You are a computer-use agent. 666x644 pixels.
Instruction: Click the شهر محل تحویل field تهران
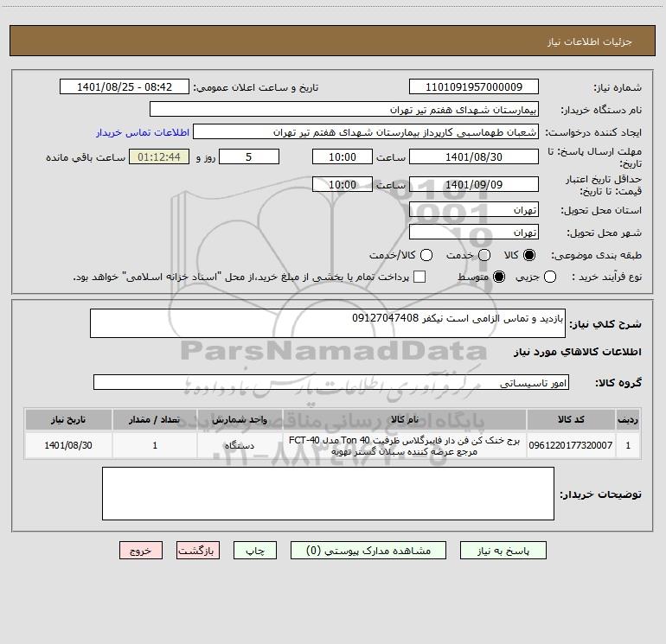pyautogui.click(x=474, y=232)
